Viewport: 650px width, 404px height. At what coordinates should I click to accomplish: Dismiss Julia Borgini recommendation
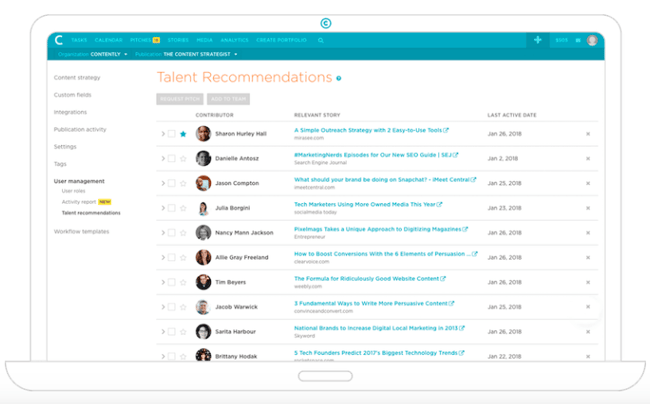588,208
